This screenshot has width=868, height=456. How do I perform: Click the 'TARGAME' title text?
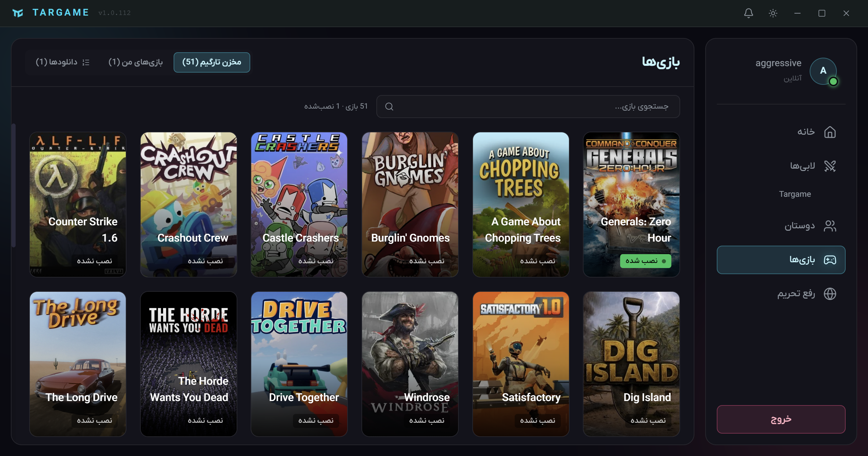coord(61,13)
